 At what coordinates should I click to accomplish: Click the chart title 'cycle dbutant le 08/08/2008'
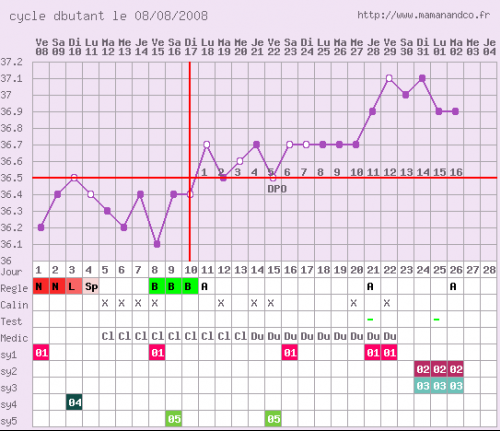click(108, 16)
